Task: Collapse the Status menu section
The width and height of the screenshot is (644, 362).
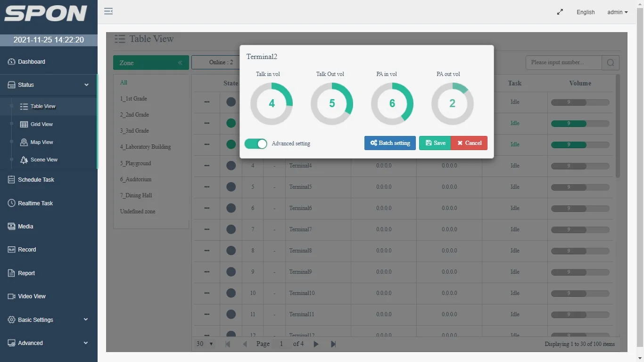Action: tap(49, 85)
